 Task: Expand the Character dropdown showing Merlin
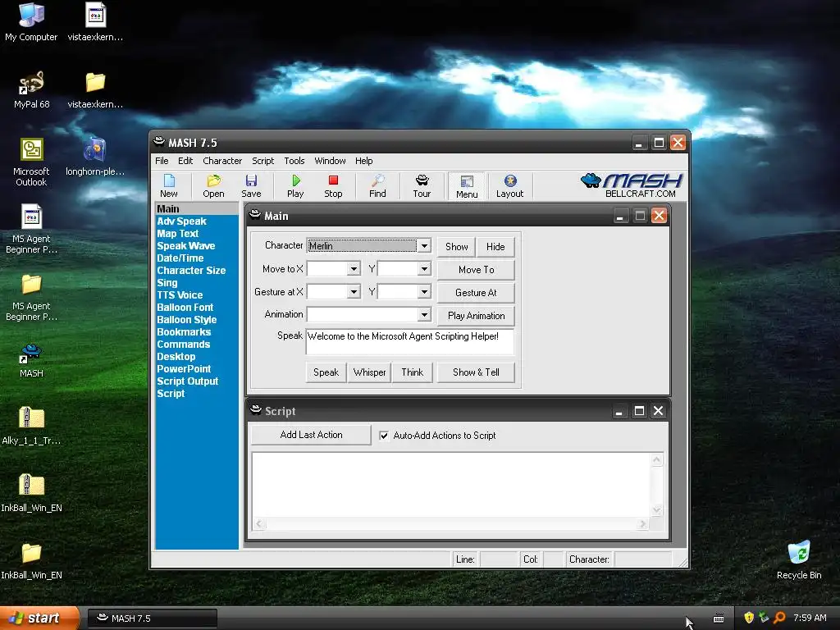(x=424, y=246)
